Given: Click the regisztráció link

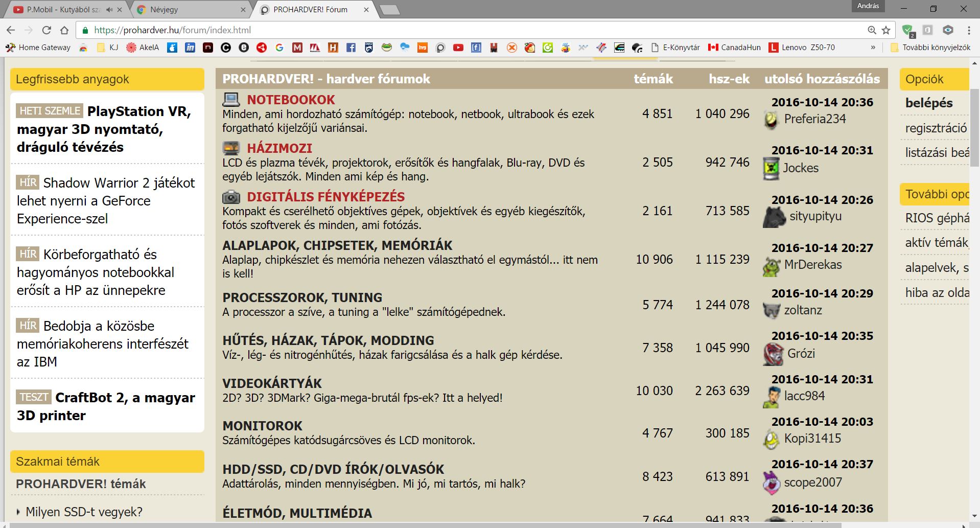Looking at the screenshot, I should click(x=936, y=128).
